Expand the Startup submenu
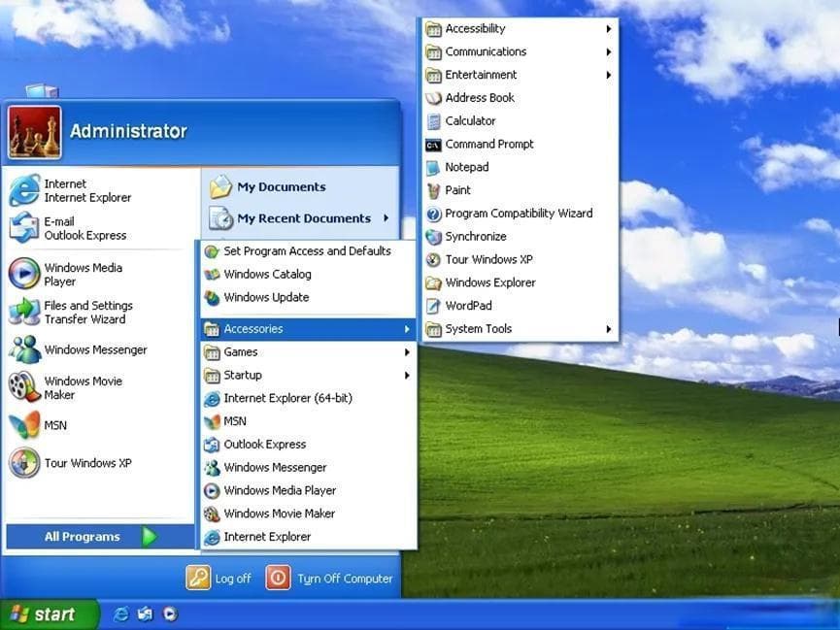The image size is (840, 630). [309, 375]
